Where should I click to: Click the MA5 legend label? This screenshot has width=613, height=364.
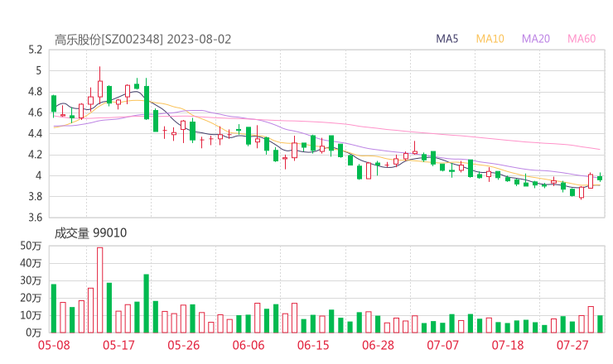point(446,39)
